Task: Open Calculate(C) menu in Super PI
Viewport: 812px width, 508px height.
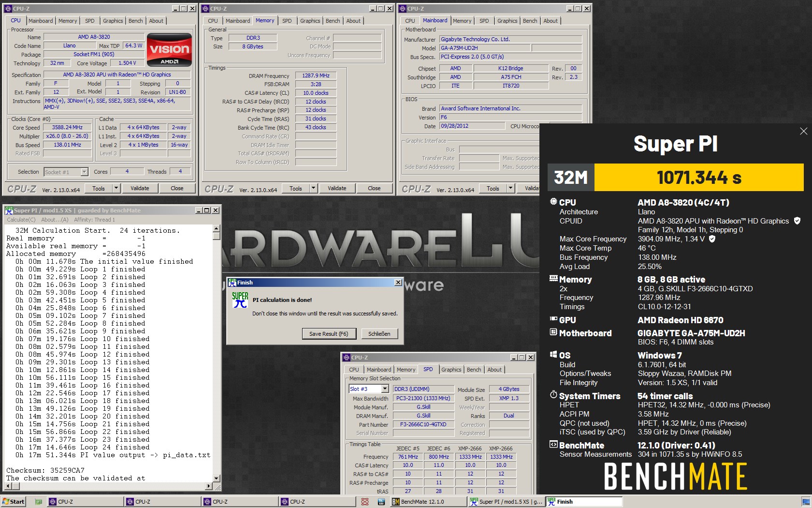Action: click(21, 220)
